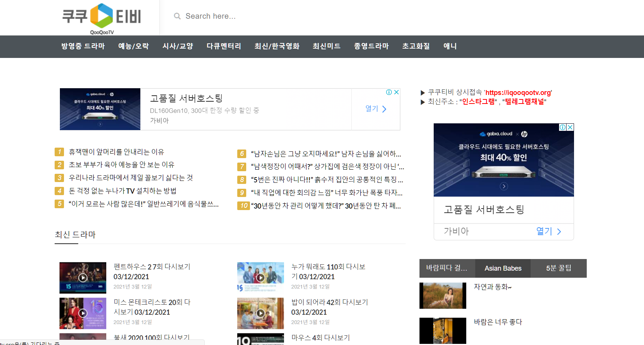Switch to the 5분 꿀팁 tab

point(559,268)
